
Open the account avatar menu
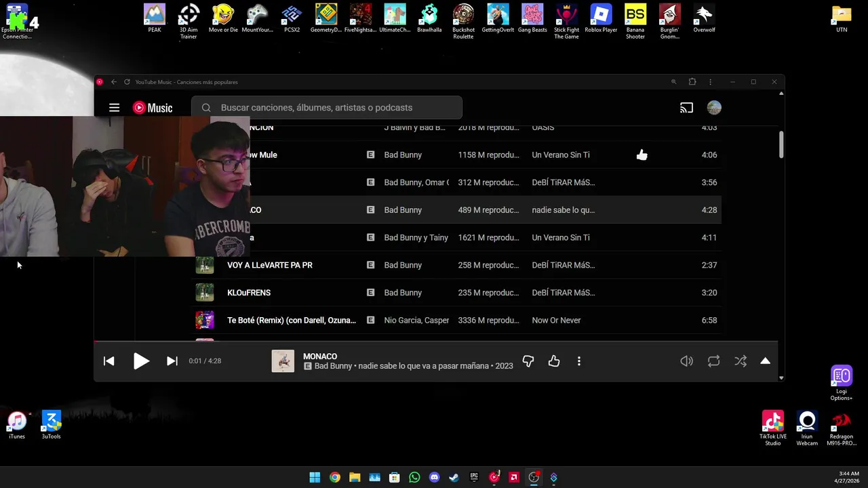point(714,108)
